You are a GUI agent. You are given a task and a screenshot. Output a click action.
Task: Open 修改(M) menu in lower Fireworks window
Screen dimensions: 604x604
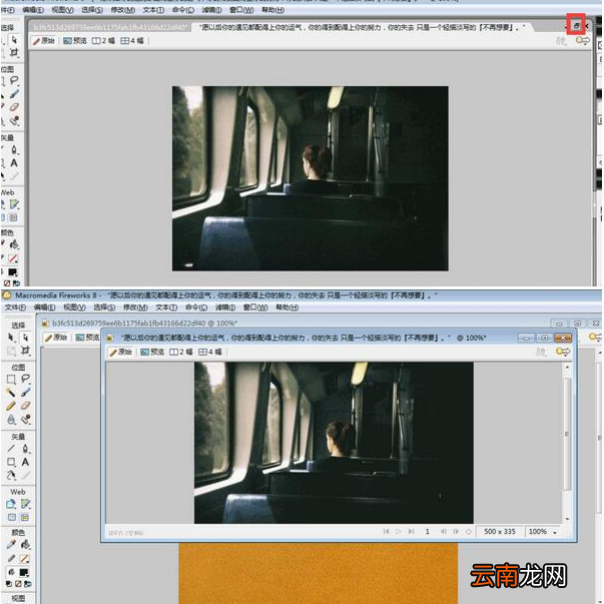click(x=135, y=307)
